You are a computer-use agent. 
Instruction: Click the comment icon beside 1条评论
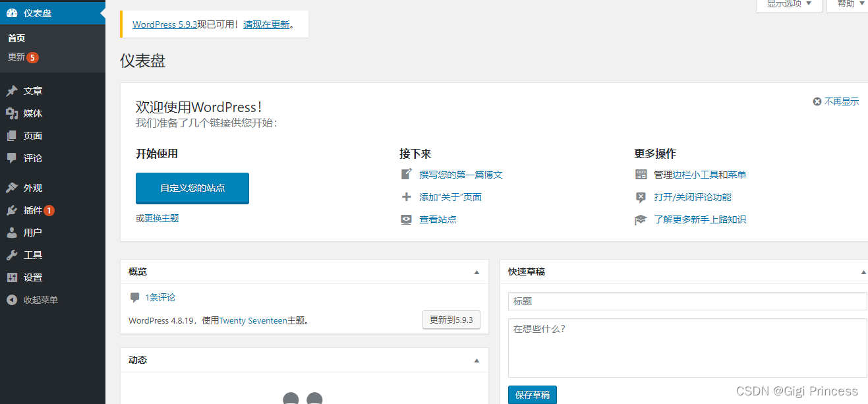pyautogui.click(x=135, y=297)
